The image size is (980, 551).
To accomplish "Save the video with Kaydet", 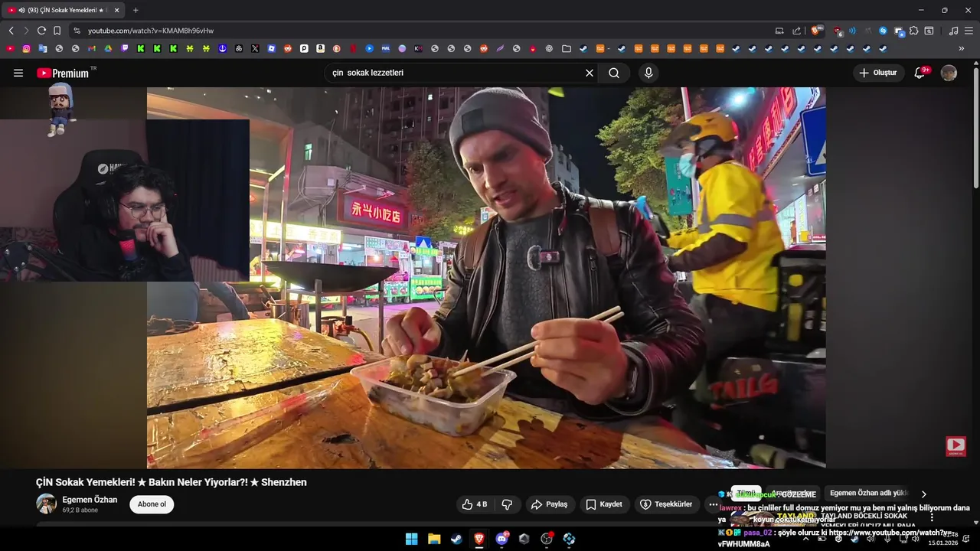I will pyautogui.click(x=604, y=504).
